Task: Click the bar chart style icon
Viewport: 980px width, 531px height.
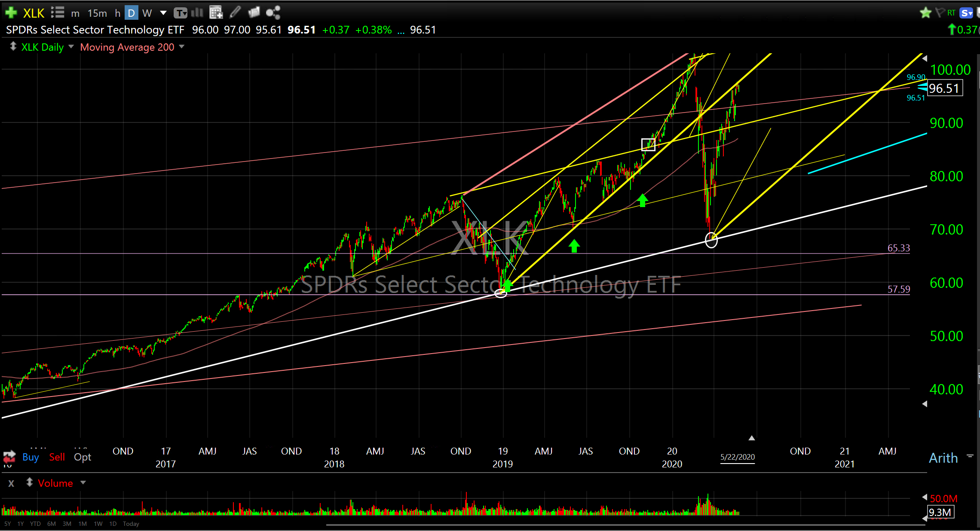Action: 197,13
